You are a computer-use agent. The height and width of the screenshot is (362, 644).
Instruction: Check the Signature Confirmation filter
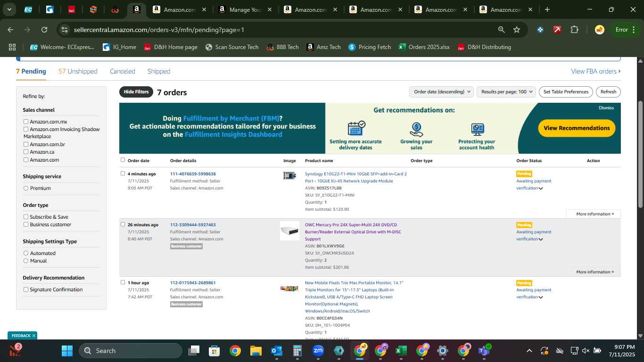click(26, 289)
